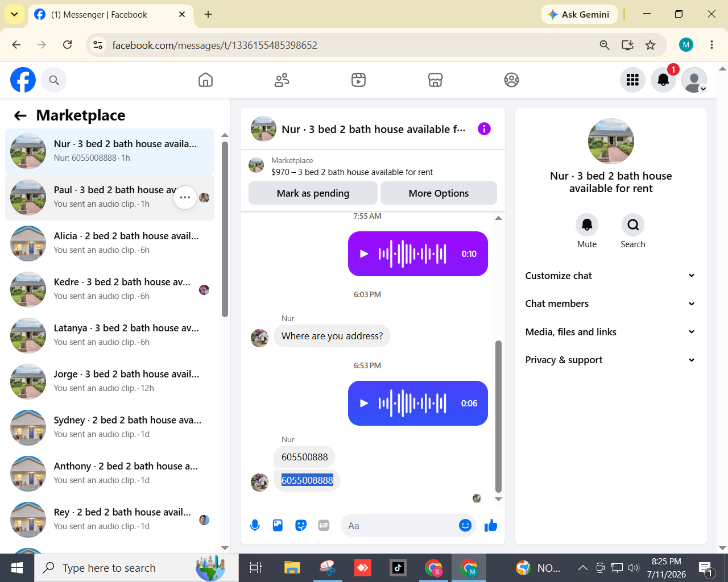This screenshot has height=582, width=728.
Task: Click the message text field Aa
Action: point(401,526)
